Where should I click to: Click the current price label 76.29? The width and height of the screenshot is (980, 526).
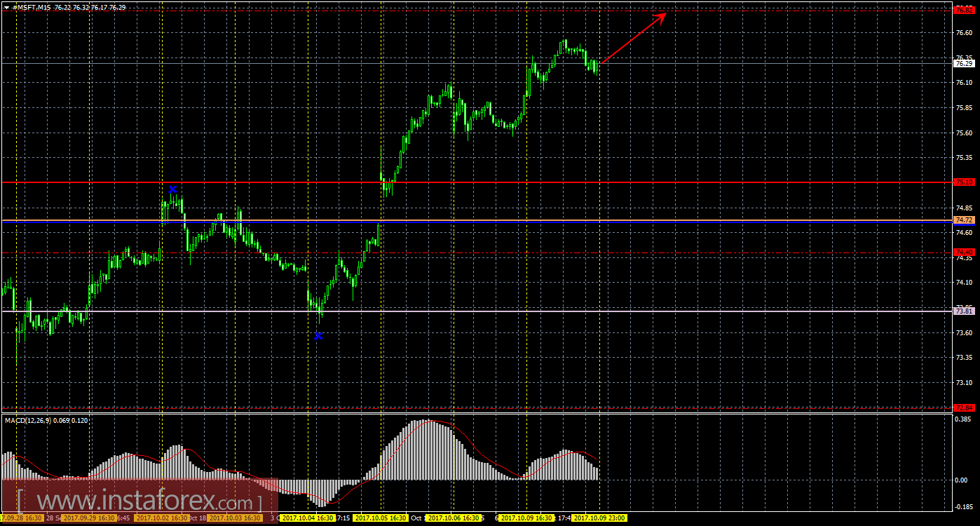coord(964,63)
